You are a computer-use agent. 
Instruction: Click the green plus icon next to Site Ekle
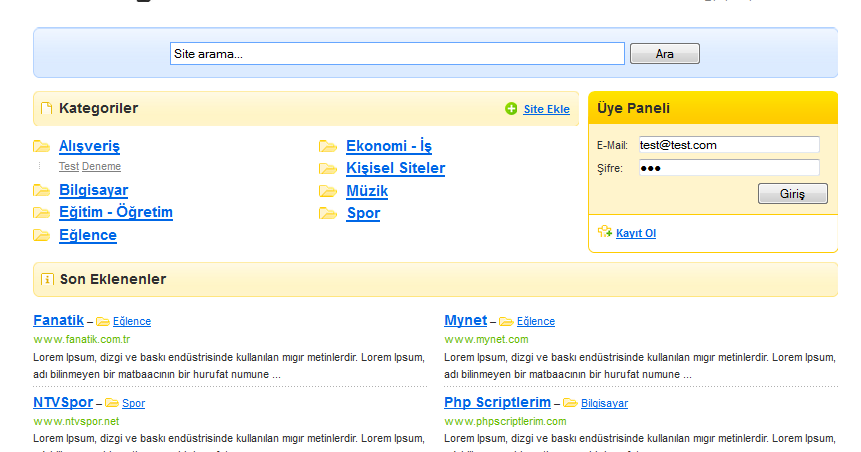[x=511, y=109]
